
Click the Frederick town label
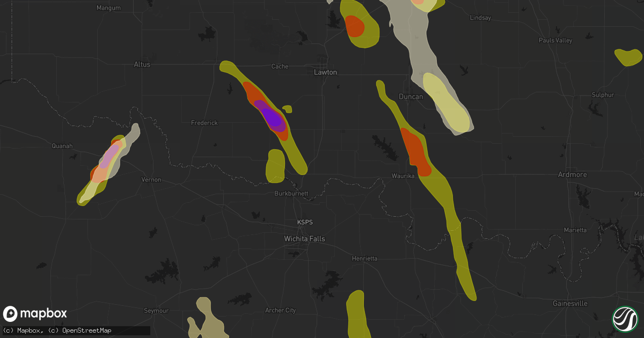coord(204,123)
